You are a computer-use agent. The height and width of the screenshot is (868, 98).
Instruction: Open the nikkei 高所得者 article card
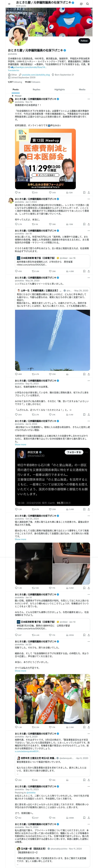[x=52, y=261]
